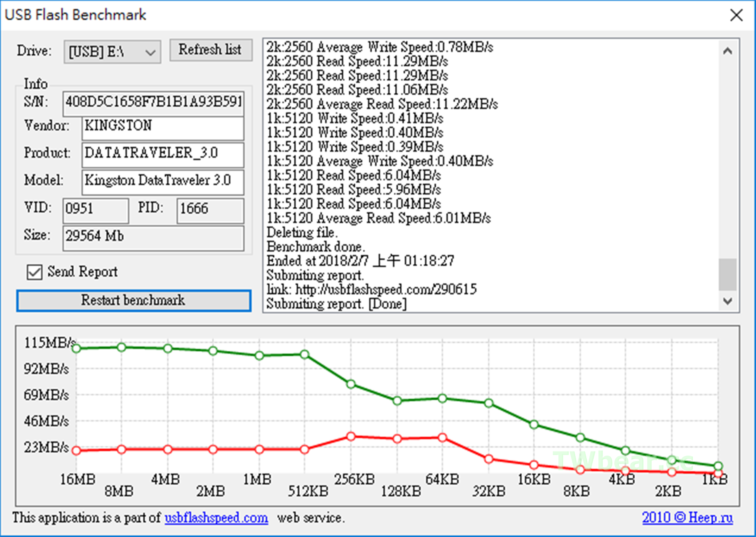This screenshot has height=537, width=756.
Task: Click the log scrollbar thumb
Action: click(x=728, y=274)
